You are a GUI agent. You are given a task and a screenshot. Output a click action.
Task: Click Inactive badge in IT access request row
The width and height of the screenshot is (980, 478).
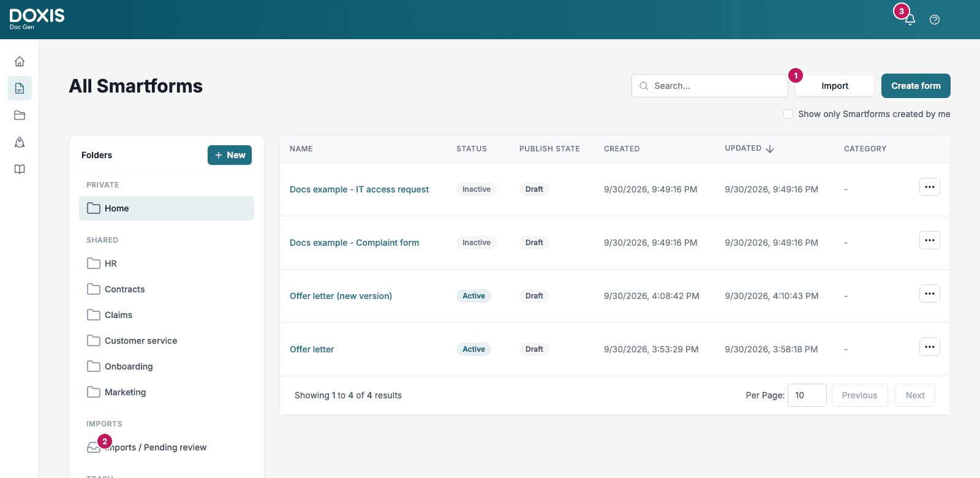[x=477, y=189]
